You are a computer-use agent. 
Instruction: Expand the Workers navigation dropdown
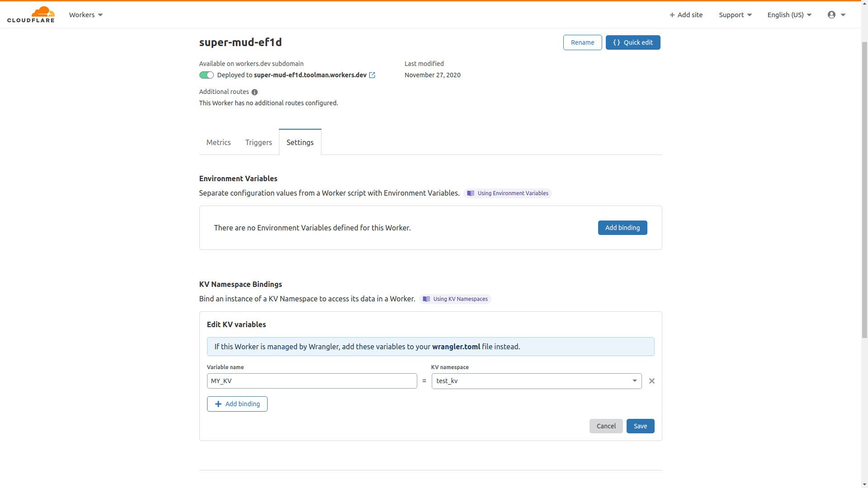pyautogui.click(x=86, y=15)
